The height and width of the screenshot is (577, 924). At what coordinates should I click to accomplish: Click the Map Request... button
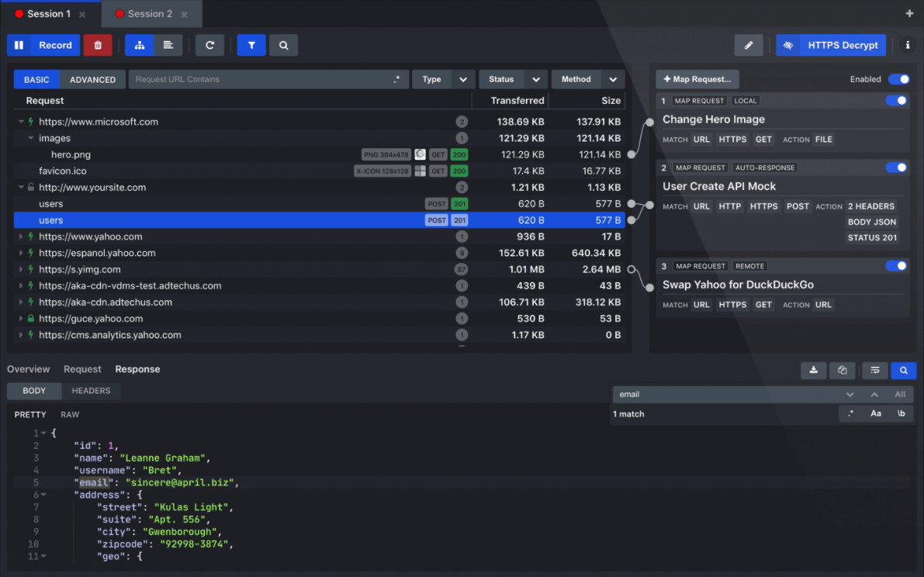click(697, 79)
